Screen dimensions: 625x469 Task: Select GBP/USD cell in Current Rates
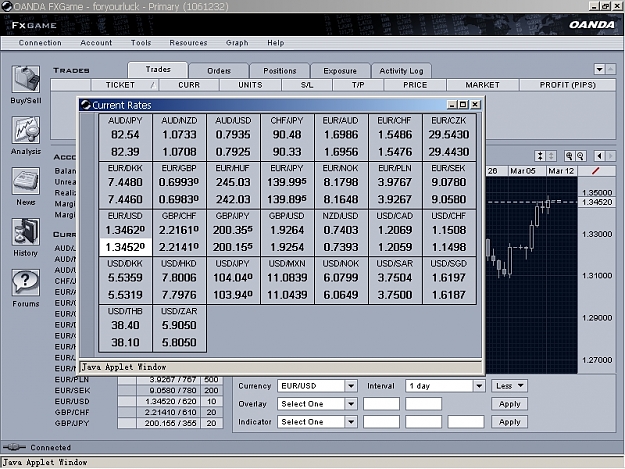tap(287, 233)
